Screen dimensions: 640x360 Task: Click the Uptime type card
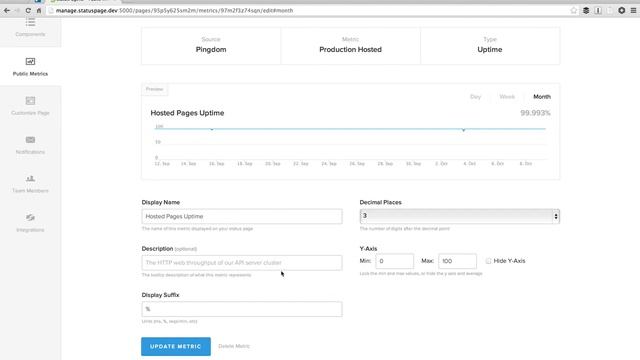[x=490, y=46]
